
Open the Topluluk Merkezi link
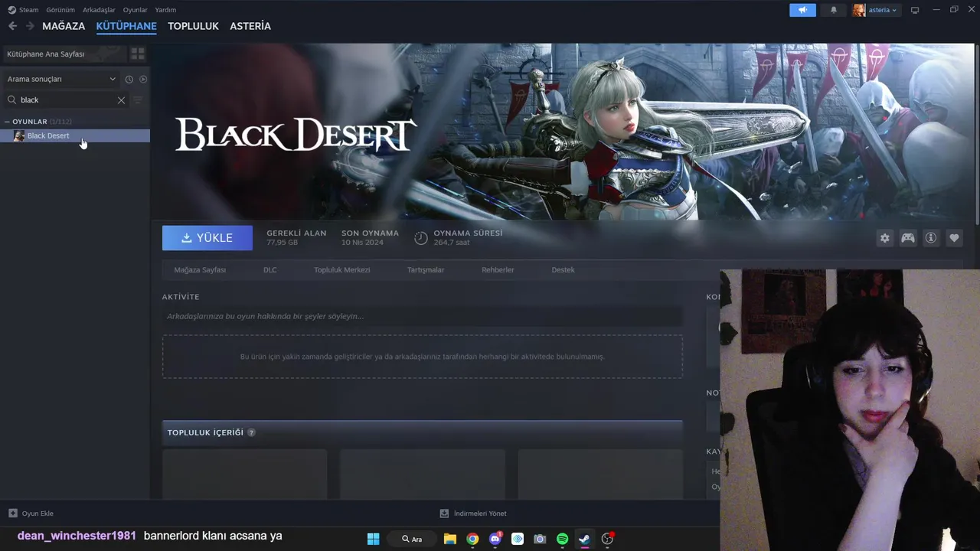341,270
